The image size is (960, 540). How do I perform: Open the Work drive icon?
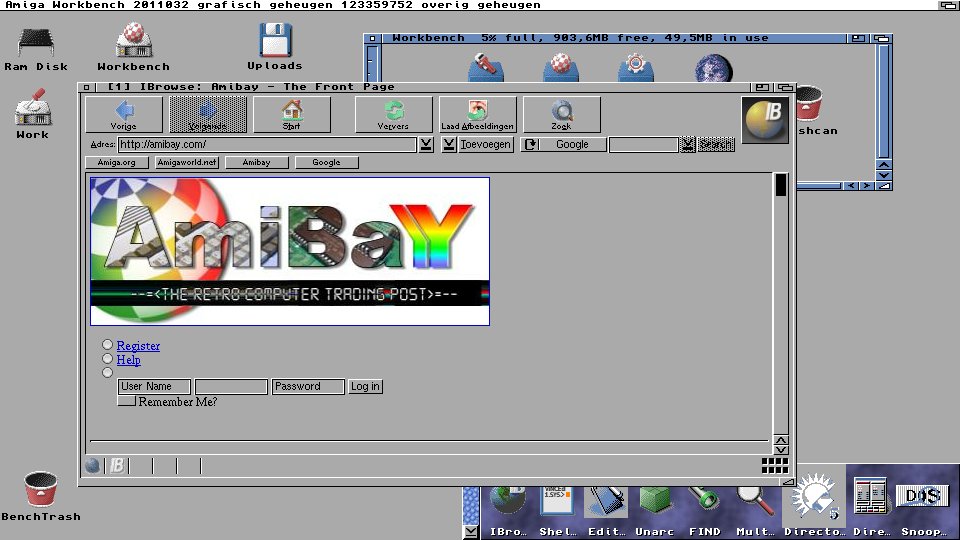click(x=32, y=114)
